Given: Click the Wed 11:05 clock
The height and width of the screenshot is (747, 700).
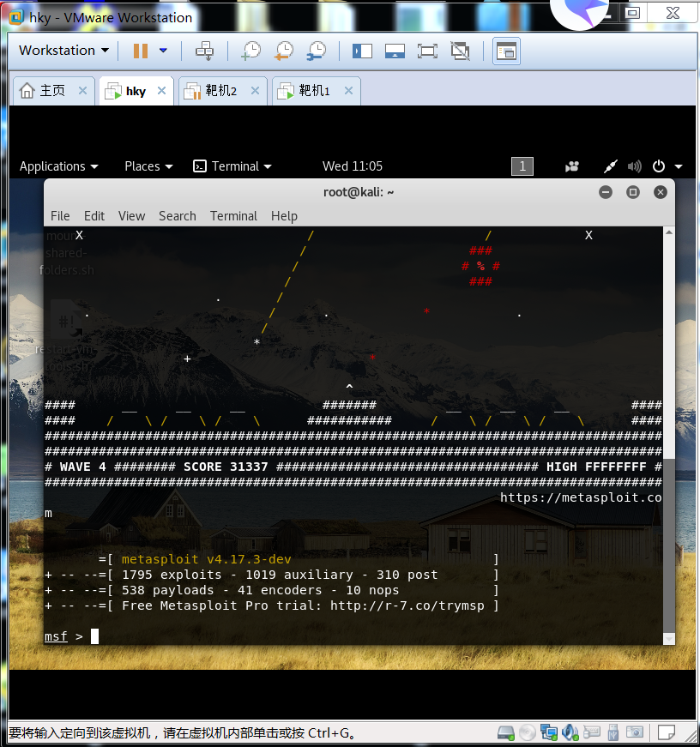Looking at the screenshot, I should (x=352, y=166).
